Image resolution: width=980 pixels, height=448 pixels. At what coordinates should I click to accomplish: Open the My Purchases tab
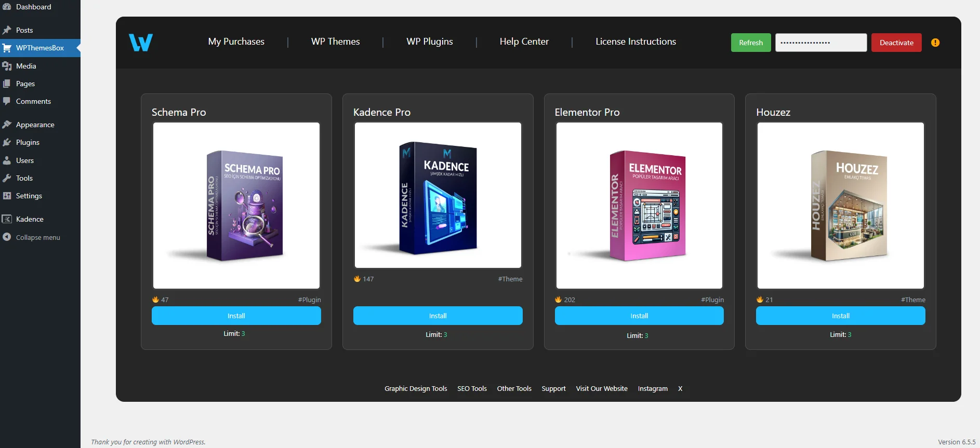point(236,42)
